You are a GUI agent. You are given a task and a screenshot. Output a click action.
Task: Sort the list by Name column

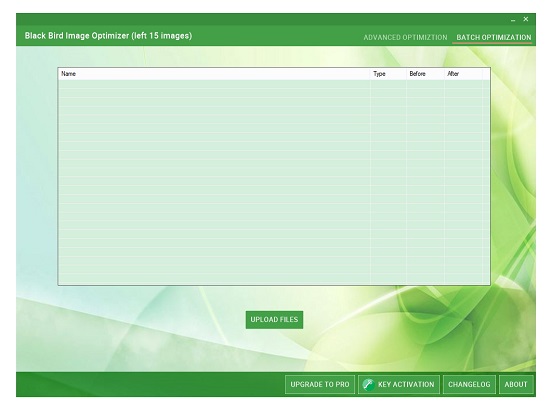(214, 74)
